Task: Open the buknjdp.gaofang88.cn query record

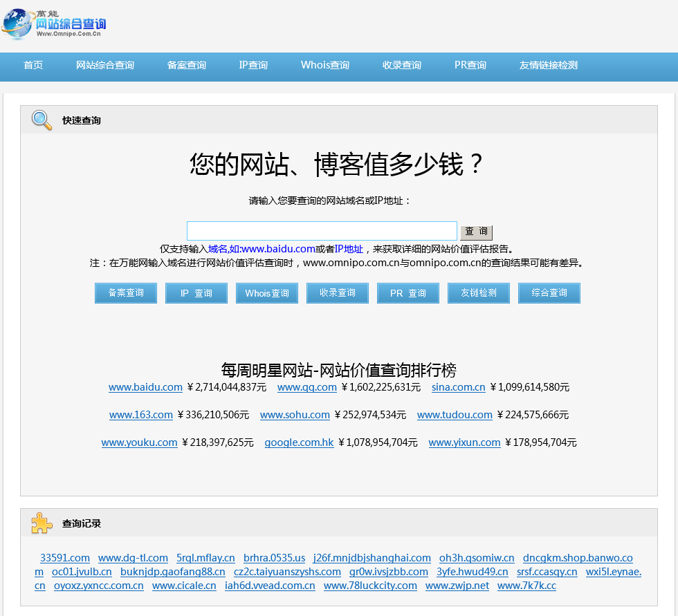Action: (x=172, y=572)
